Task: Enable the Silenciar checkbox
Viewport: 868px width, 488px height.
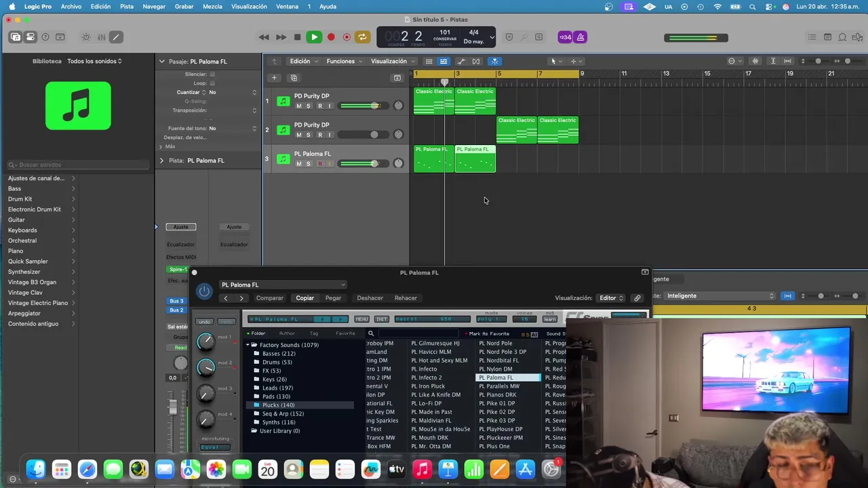Action: point(212,74)
